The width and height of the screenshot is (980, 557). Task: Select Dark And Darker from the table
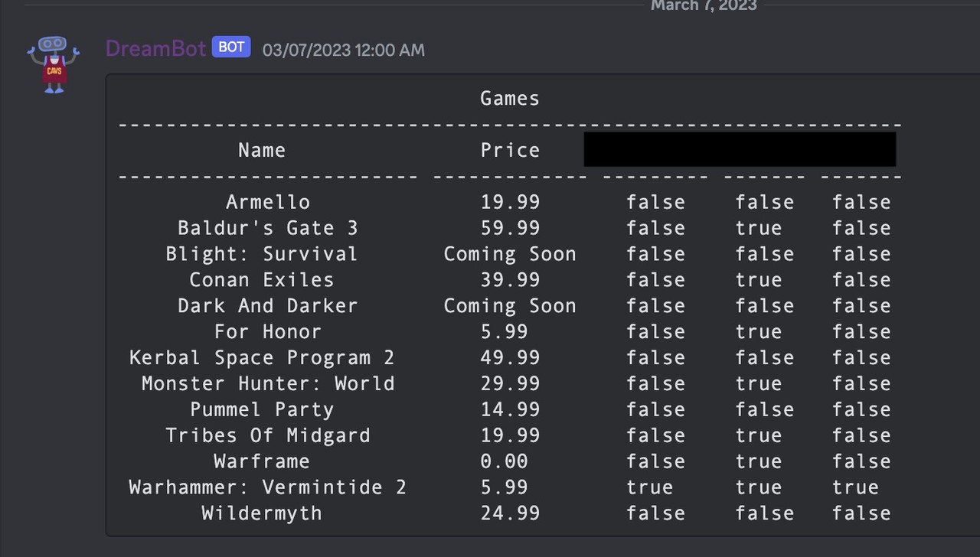(x=268, y=305)
